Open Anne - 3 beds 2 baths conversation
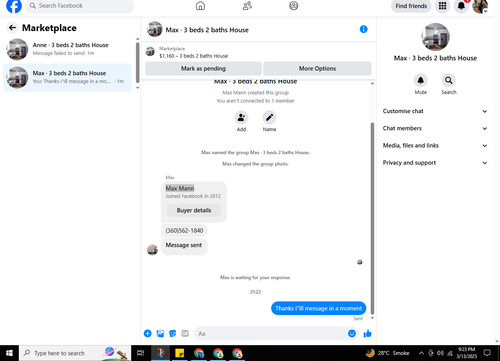 (68, 49)
